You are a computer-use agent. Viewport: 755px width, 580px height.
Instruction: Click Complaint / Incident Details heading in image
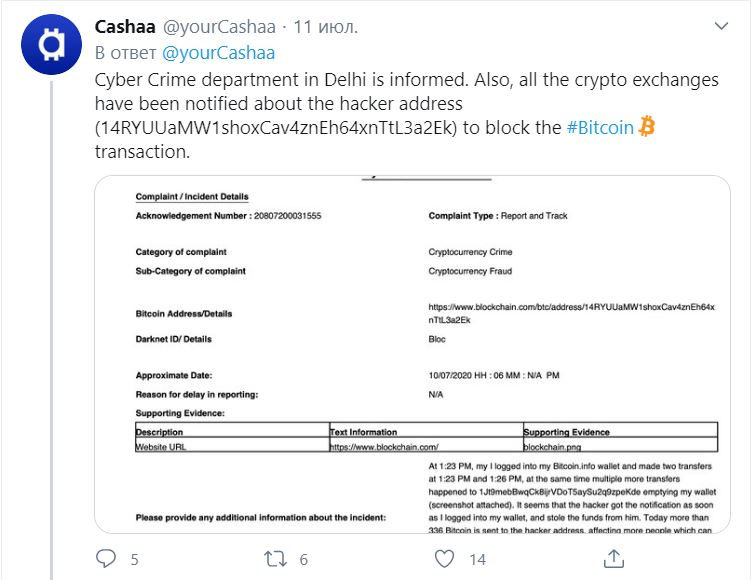pyautogui.click(x=192, y=196)
